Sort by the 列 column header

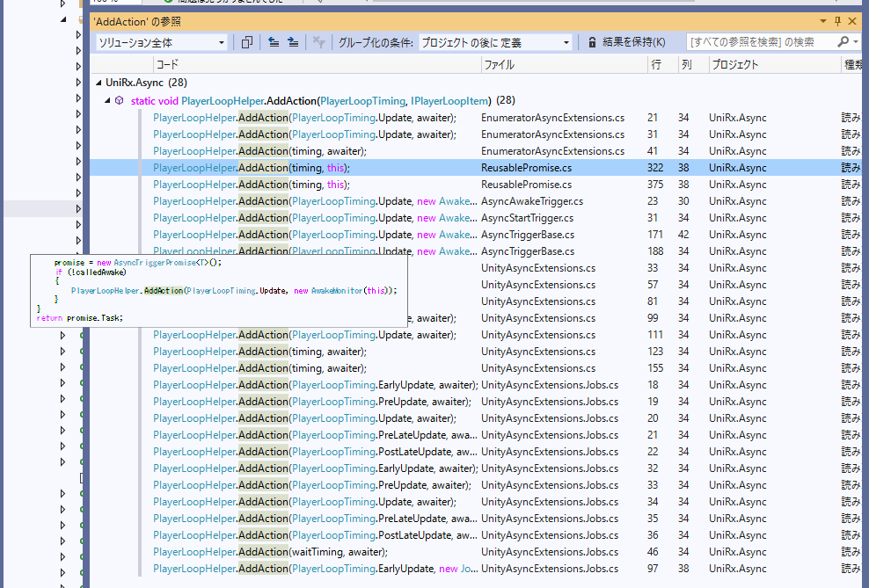pos(693,65)
